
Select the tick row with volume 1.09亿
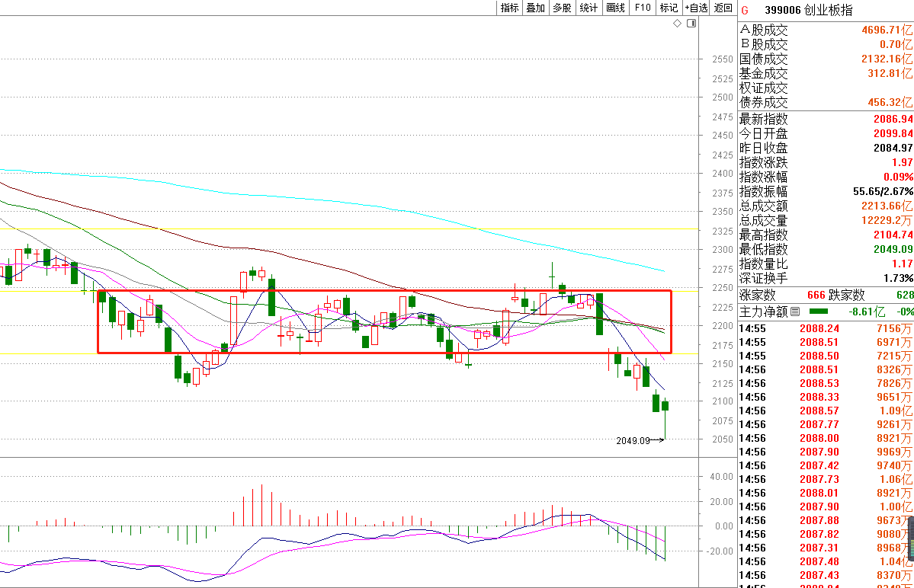tap(826, 411)
